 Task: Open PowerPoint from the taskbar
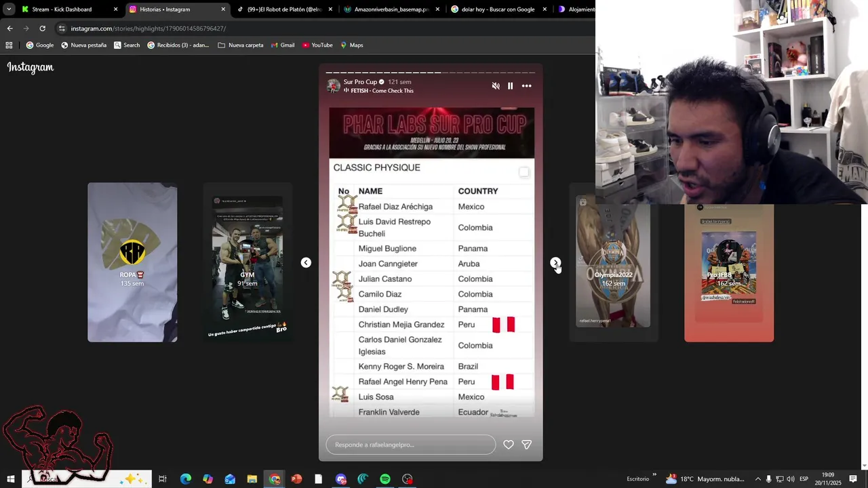coord(296,479)
